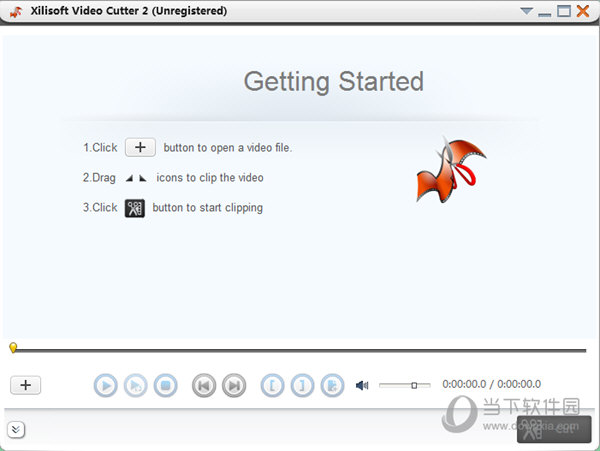Click the film scissors logo graphic

pos(451,169)
